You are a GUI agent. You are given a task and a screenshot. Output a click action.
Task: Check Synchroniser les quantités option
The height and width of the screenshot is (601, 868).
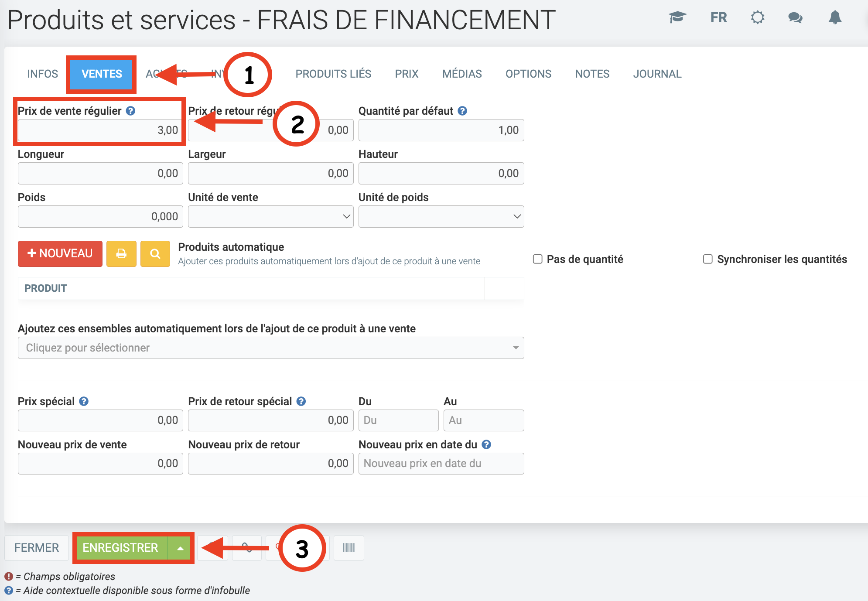pyautogui.click(x=707, y=259)
